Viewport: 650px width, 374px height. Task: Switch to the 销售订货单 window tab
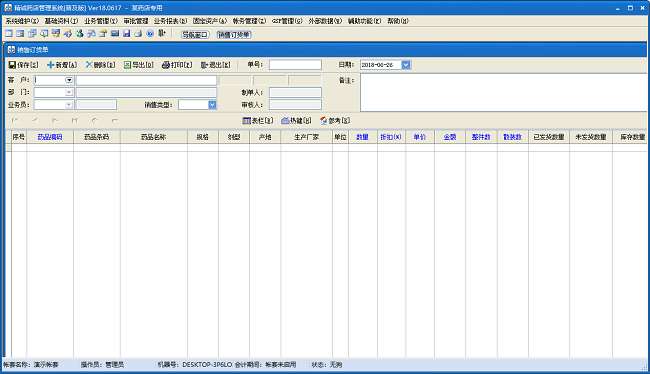234,35
